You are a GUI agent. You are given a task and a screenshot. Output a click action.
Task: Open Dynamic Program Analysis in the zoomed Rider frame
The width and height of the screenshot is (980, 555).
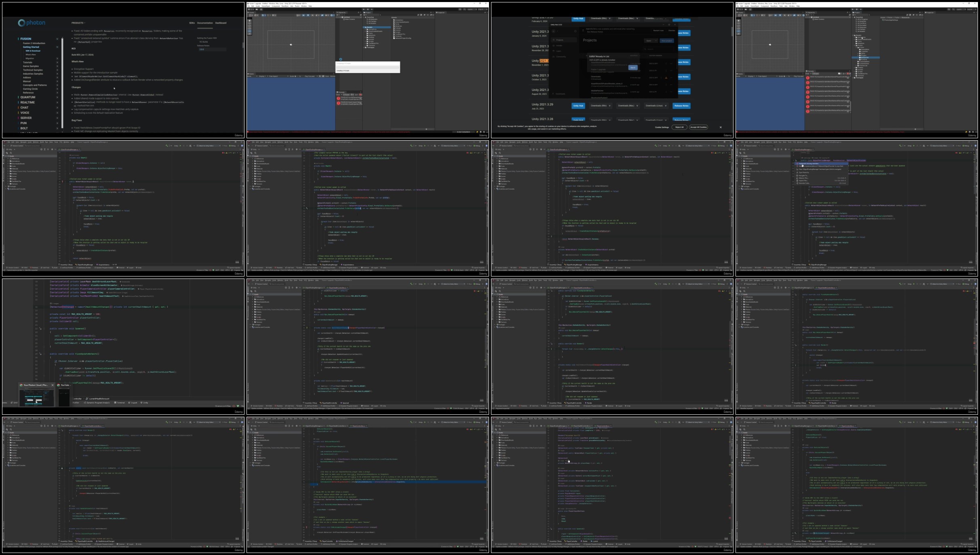[97, 403]
